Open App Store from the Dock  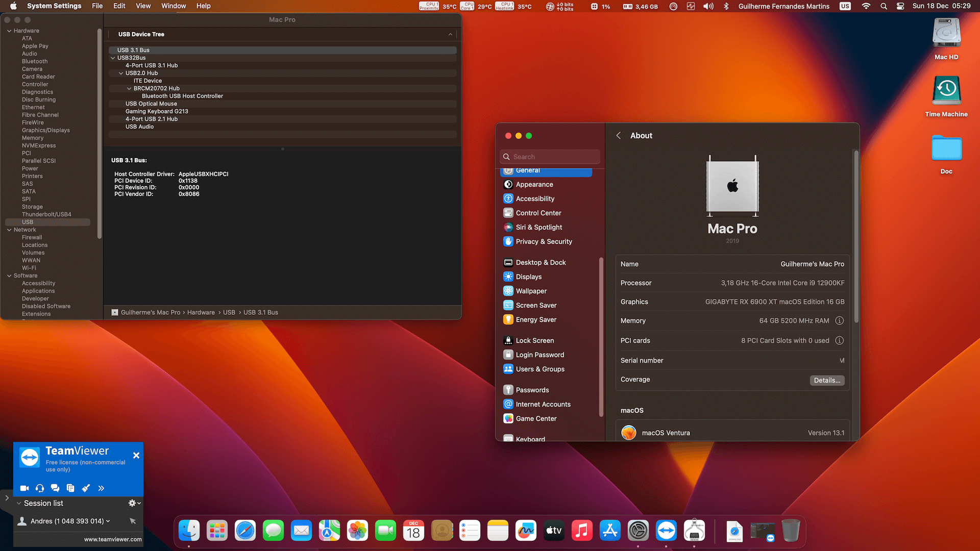[610, 531]
